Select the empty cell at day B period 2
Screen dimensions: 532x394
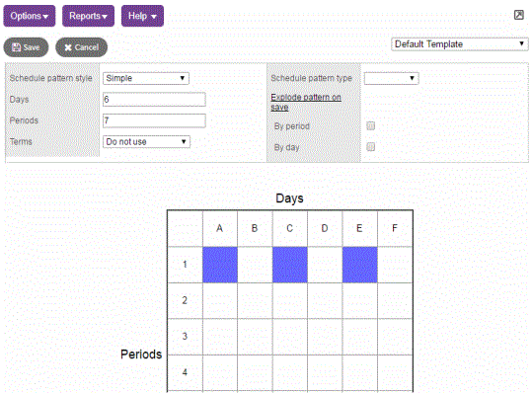[255, 300]
